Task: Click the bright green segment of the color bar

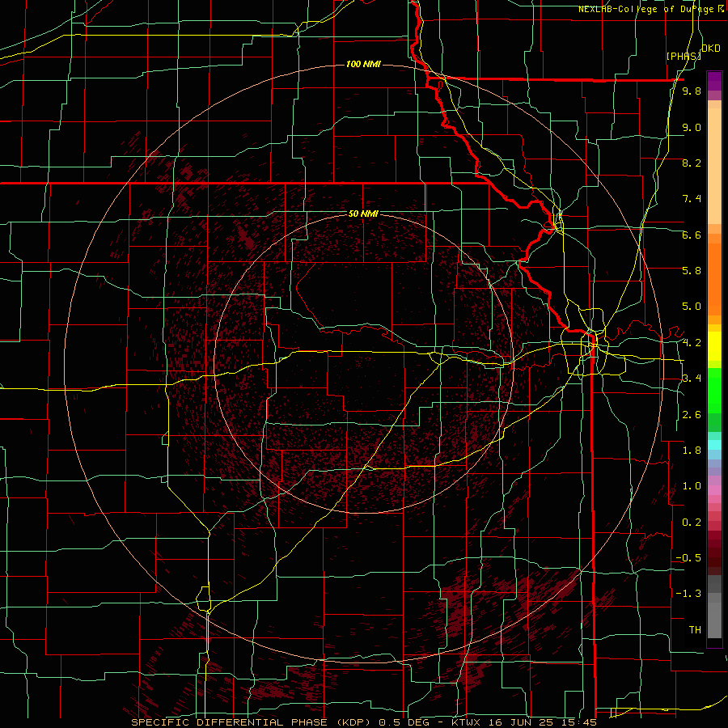Action: (714, 390)
